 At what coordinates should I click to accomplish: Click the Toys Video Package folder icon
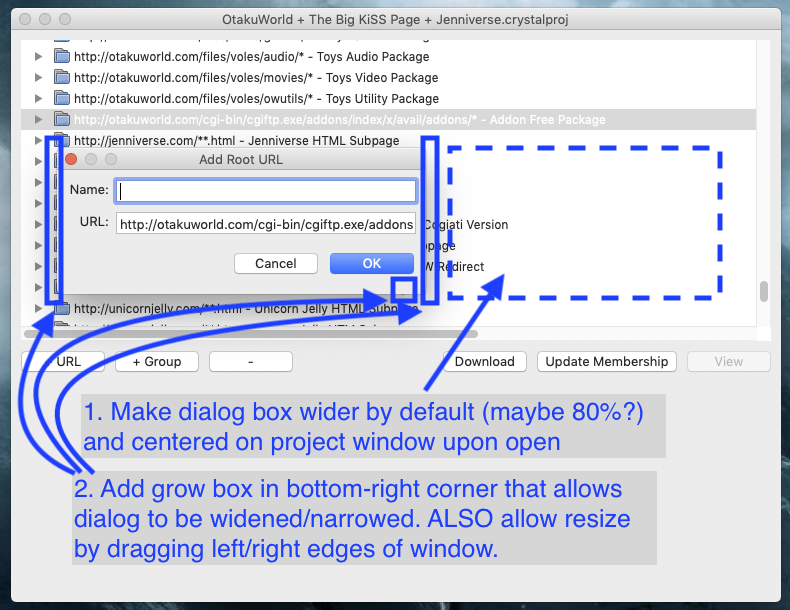pyautogui.click(x=61, y=77)
